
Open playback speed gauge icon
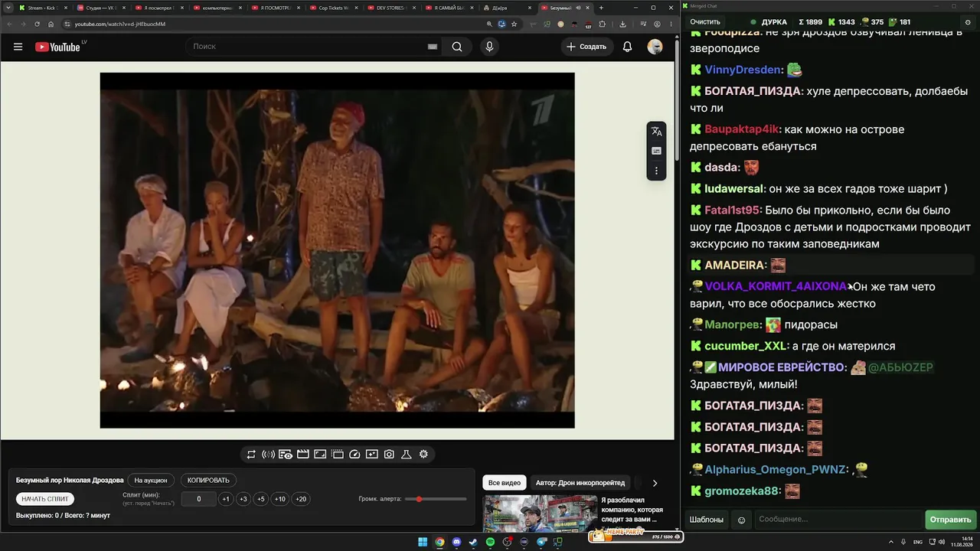pos(354,455)
